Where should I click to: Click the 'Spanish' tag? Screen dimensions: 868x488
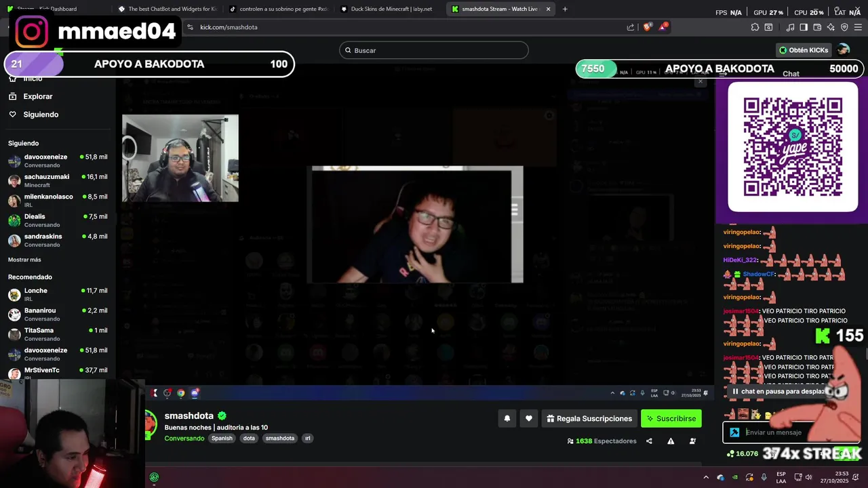coord(222,439)
